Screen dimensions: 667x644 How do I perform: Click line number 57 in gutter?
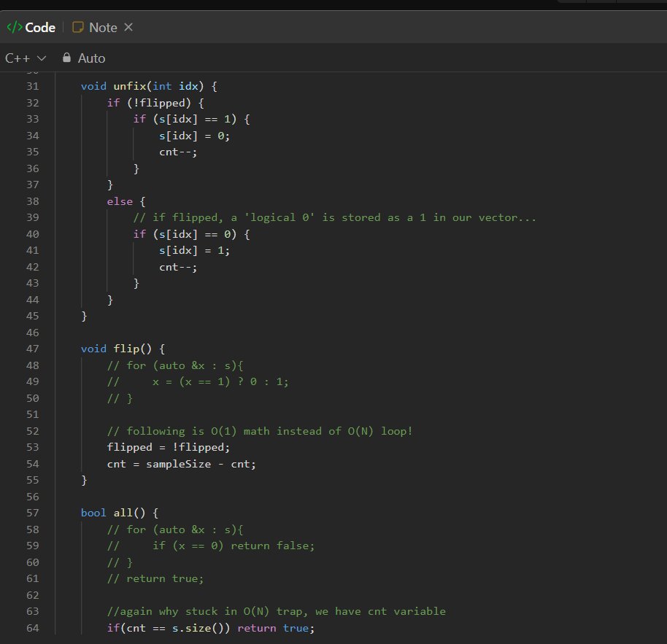[33, 513]
